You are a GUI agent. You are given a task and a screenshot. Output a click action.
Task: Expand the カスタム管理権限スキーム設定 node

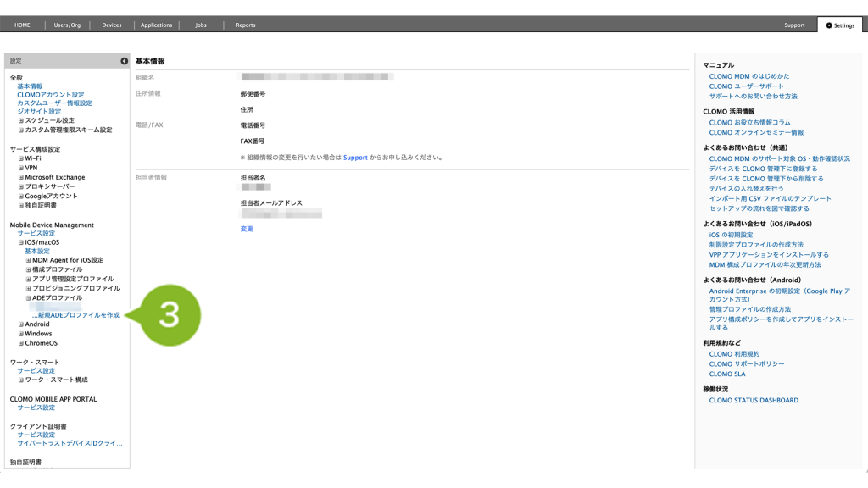21,130
